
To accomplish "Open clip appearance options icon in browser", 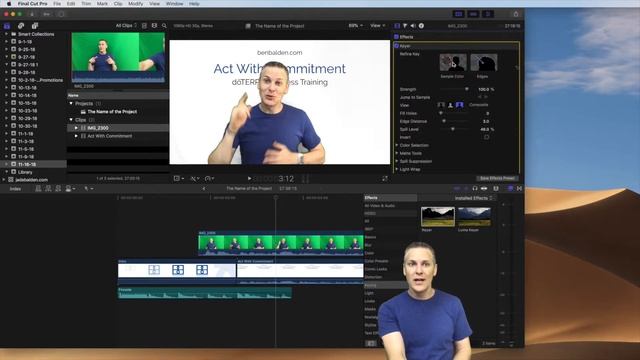I will point(154,26).
